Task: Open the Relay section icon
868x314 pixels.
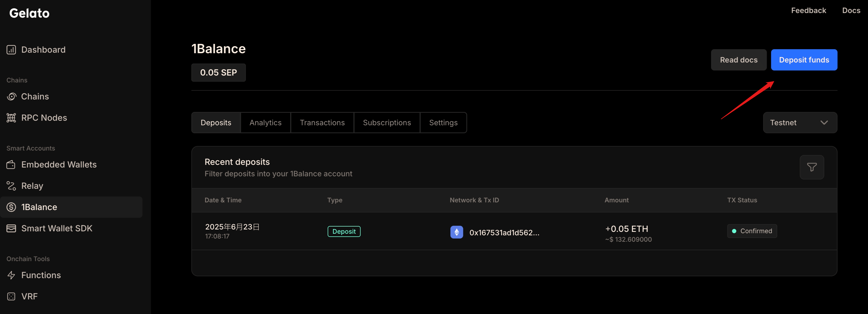Action: click(x=11, y=186)
